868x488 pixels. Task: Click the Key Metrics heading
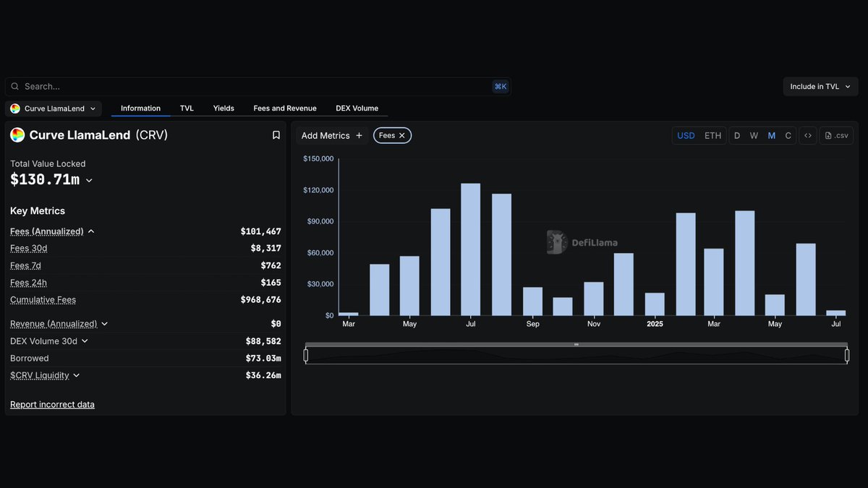pyautogui.click(x=38, y=211)
